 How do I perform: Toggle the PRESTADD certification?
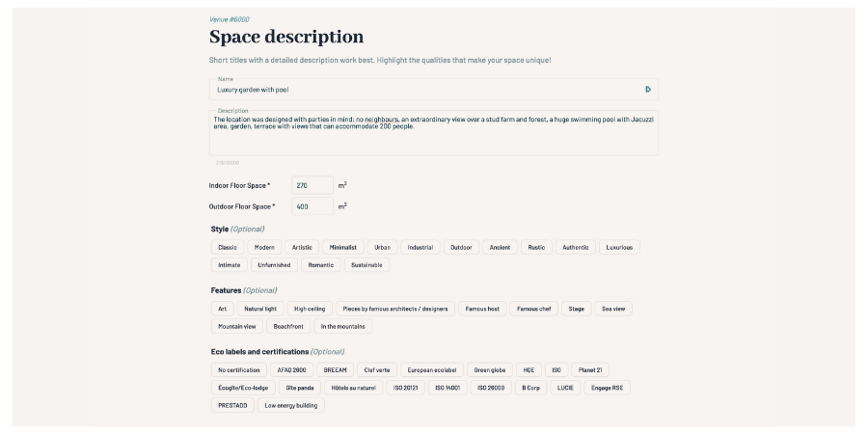[232, 406]
